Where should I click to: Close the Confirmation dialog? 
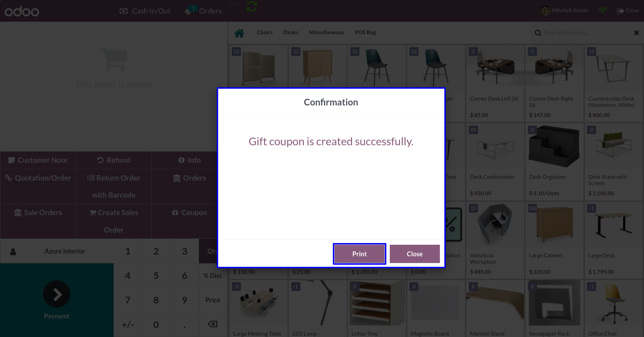click(x=415, y=254)
